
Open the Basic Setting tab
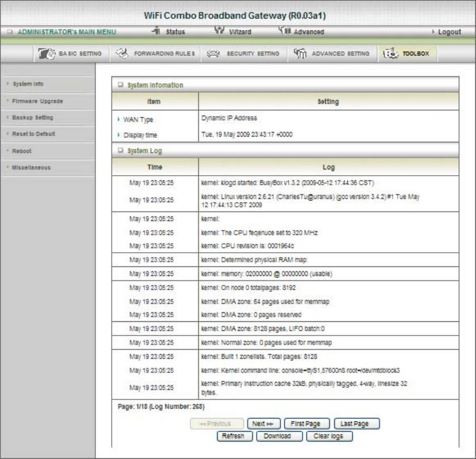click(x=80, y=53)
